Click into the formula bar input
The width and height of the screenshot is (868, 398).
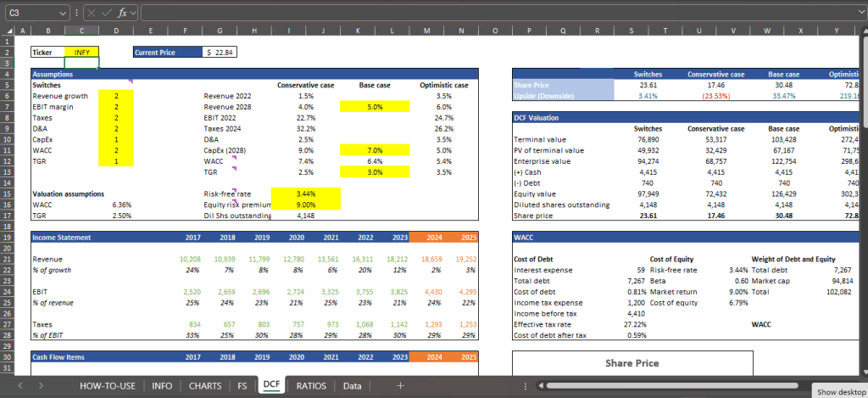pyautogui.click(x=500, y=13)
